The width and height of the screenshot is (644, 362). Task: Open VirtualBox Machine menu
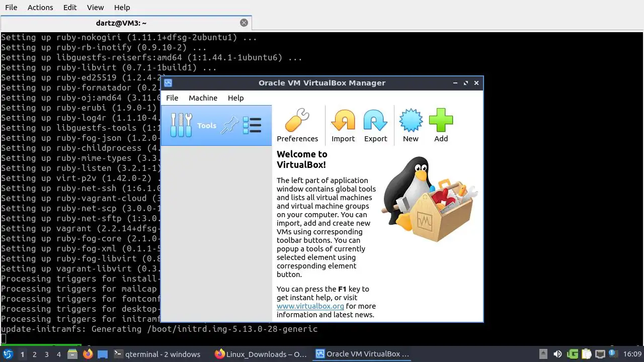pyautogui.click(x=203, y=98)
